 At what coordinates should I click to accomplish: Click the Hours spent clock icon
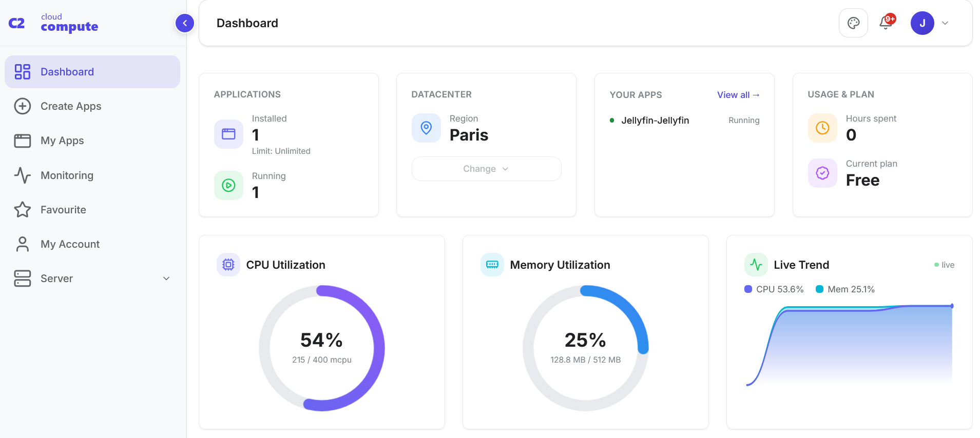coord(822,128)
